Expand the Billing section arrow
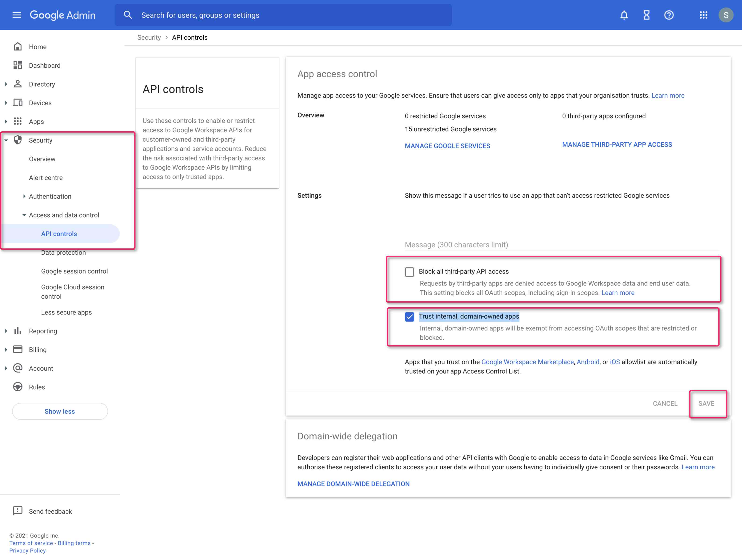742x560 pixels. [x=6, y=350]
